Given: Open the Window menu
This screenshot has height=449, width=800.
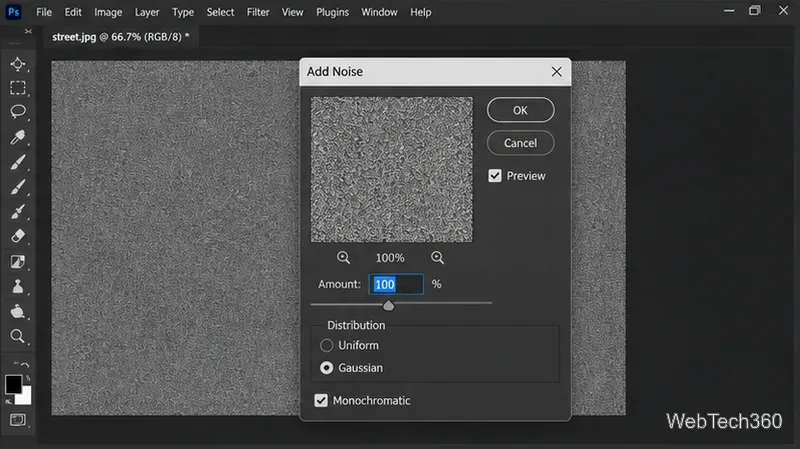Looking at the screenshot, I should pyautogui.click(x=379, y=12).
